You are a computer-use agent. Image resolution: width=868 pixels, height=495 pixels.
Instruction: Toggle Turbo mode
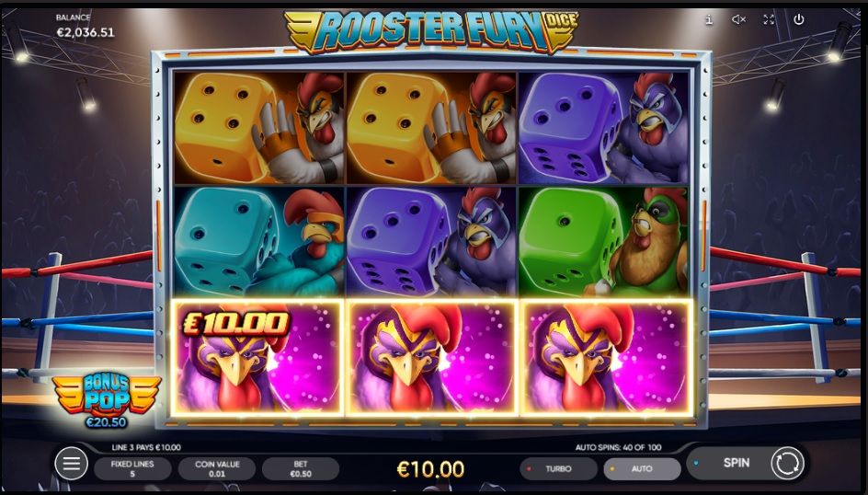coord(558,469)
